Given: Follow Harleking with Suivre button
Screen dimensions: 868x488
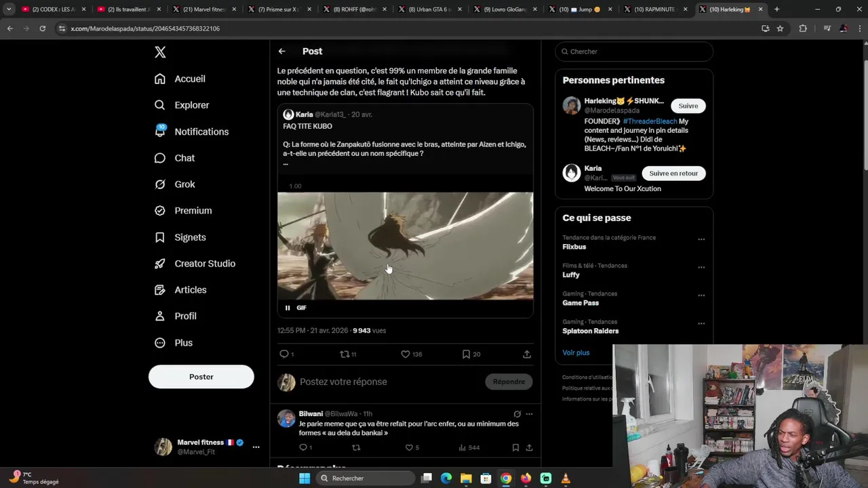Looking at the screenshot, I should (x=688, y=106).
